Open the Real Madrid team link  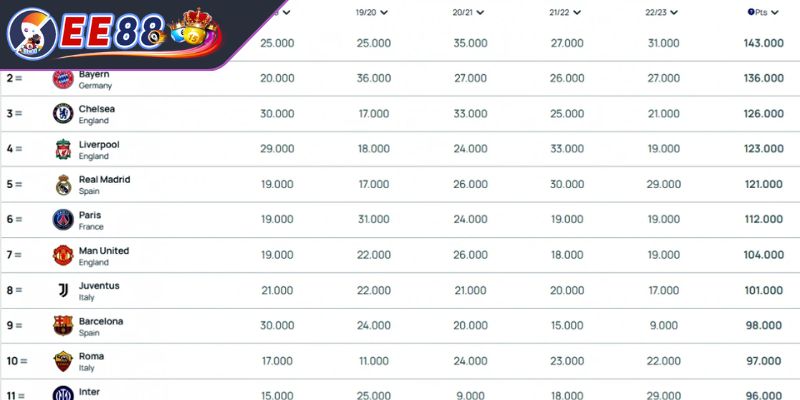[x=105, y=180]
